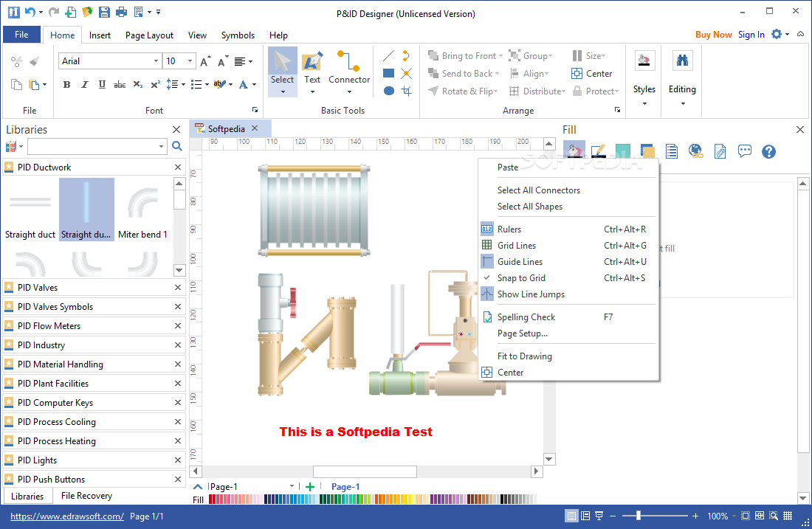Viewport: 812px width, 529px height.
Task: Adjust the zoom slider handle
Action: (x=638, y=516)
